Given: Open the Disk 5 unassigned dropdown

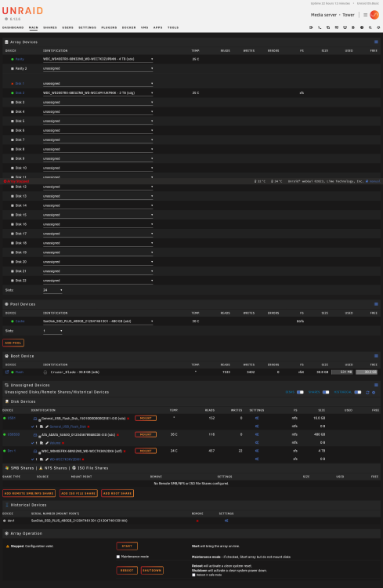Looking at the screenshot, I should point(98,121).
